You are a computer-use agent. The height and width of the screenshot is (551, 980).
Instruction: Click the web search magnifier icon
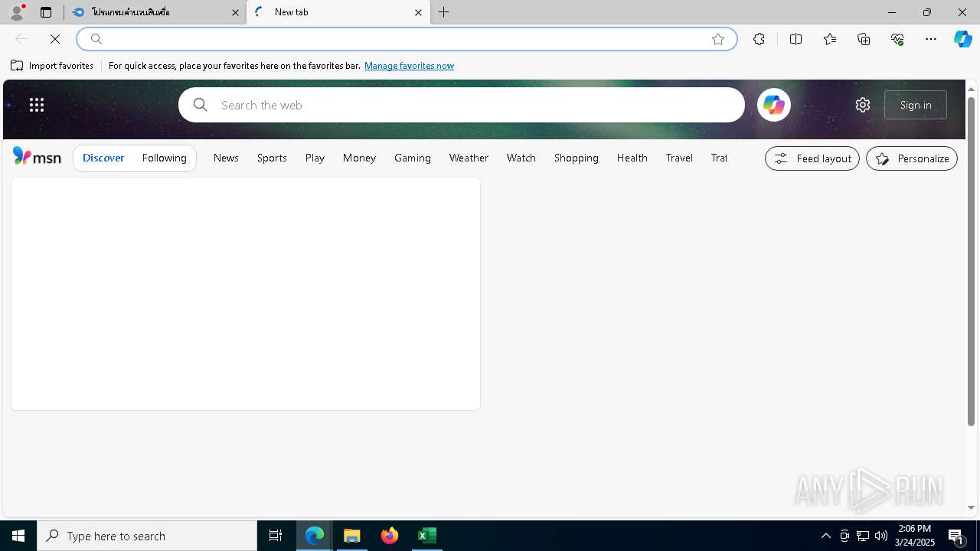coord(201,105)
